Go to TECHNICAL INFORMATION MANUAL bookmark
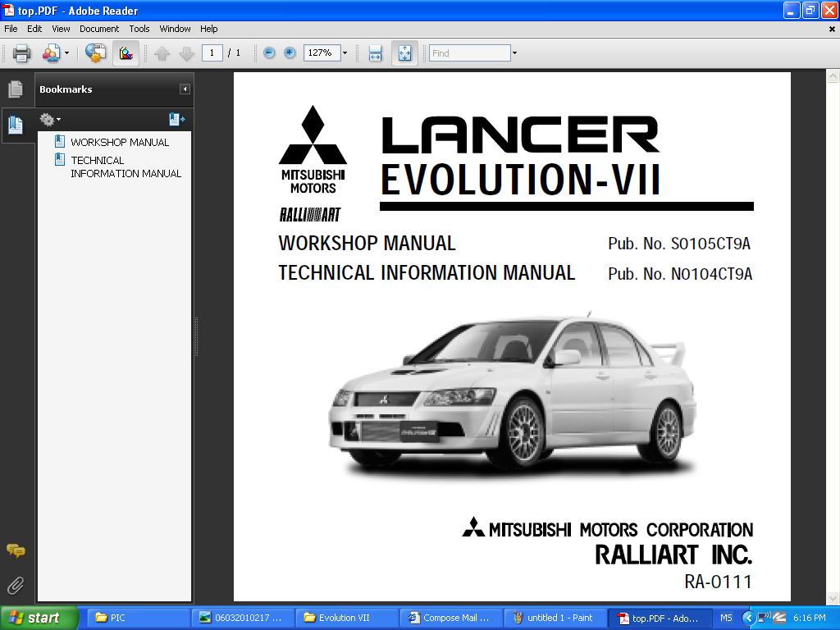 (126, 167)
